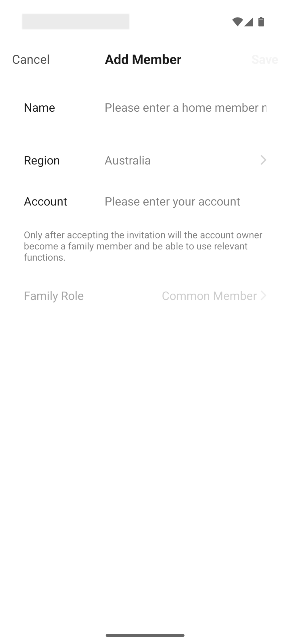The height and width of the screenshot is (644, 290).
Task: Open the Australia region selector
Action: point(128,160)
